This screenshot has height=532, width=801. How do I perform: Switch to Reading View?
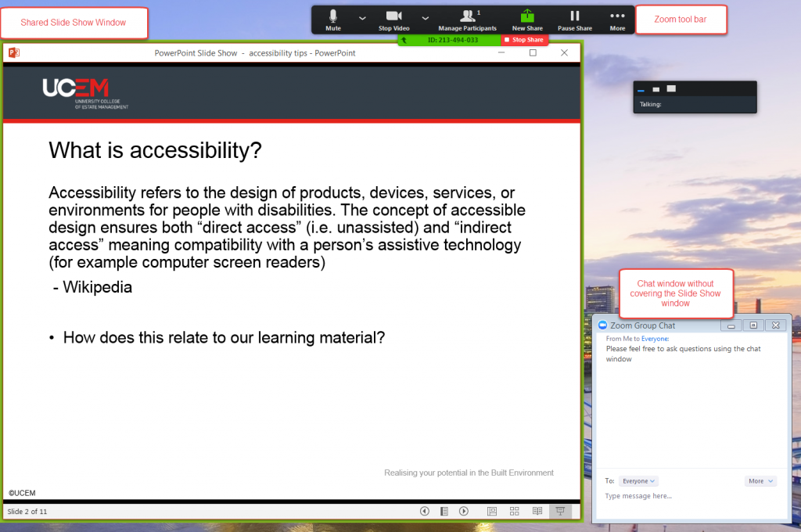(x=537, y=511)
